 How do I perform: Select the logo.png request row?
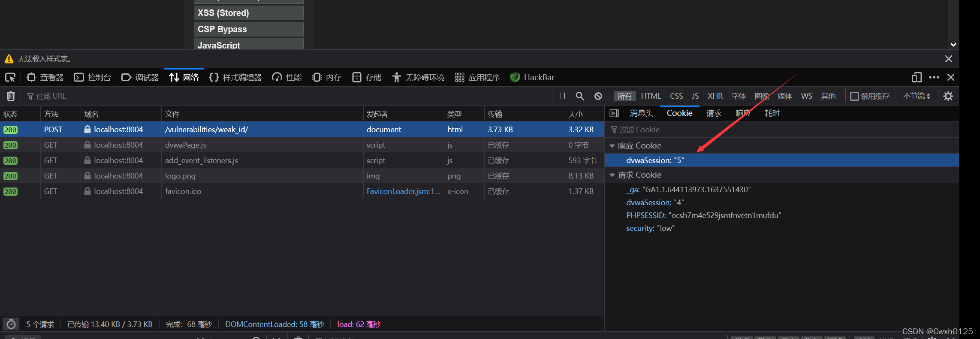(302, 176)
